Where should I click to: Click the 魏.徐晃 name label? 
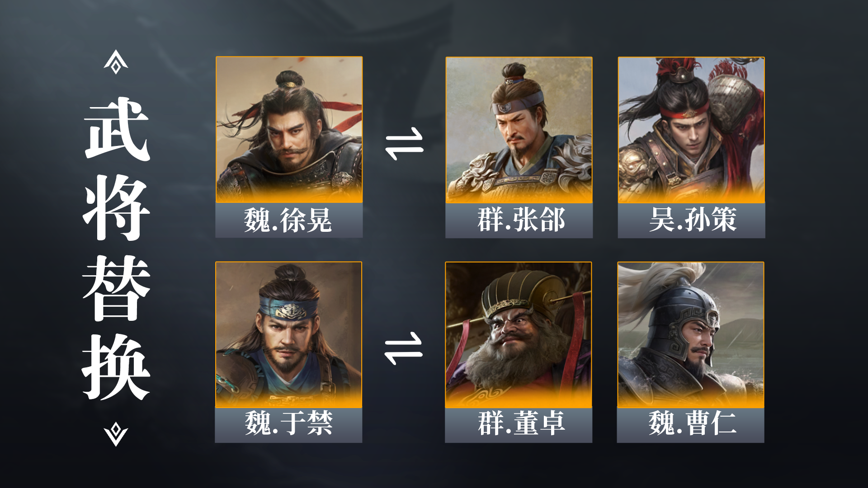coord(289,221)
